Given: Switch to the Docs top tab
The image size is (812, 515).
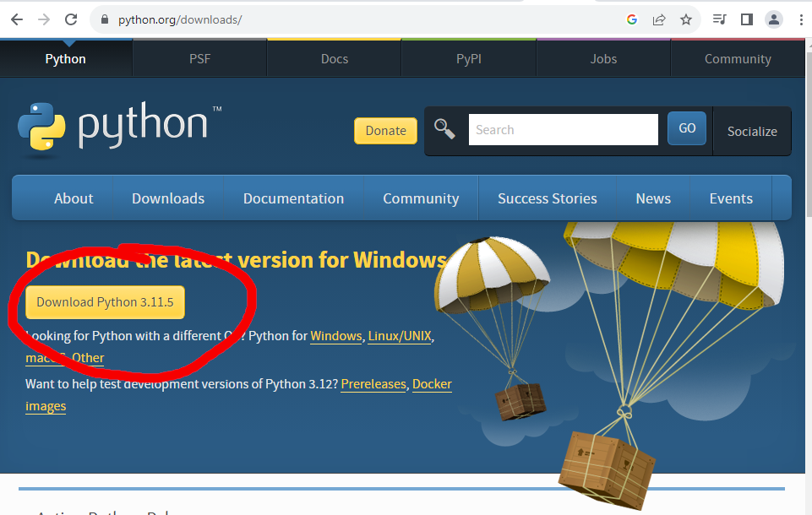Looking at the screenshot, I should 335,59.
